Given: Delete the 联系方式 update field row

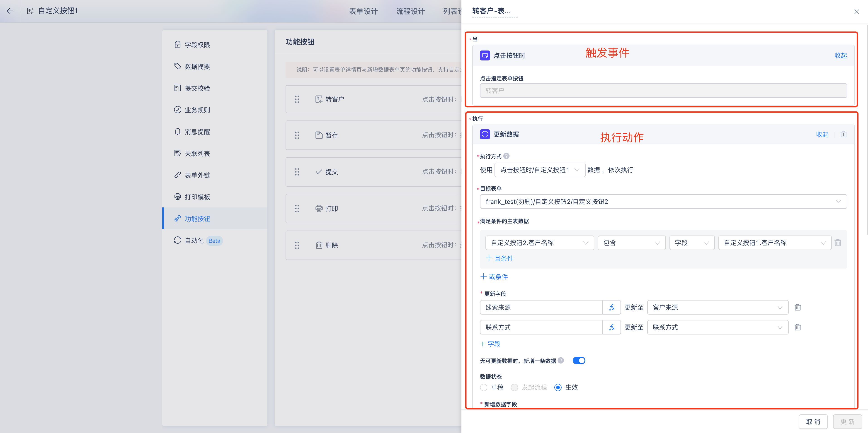Looking at the screenshot, I should (798, 327).
